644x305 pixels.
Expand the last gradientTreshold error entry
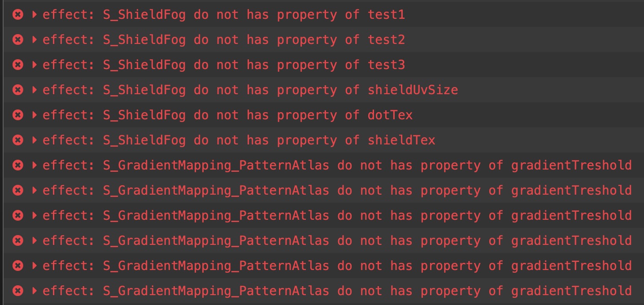coord(35,291)
